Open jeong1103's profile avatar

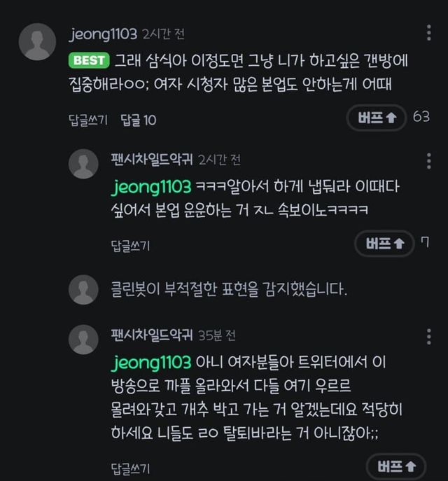pyautogui.click(x=37, y=41)
